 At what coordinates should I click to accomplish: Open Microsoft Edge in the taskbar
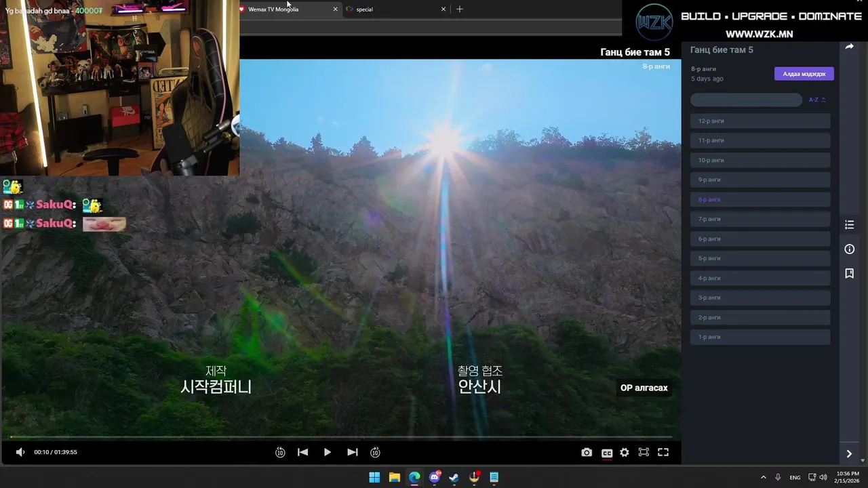click(x=414, y=478)
